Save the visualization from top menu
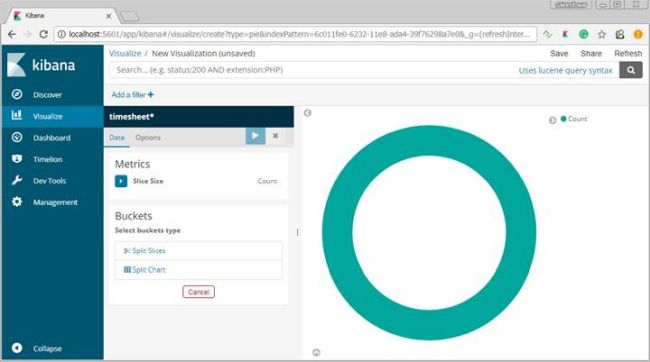Image resolution: width=650 pixels, height=362 pixels. click(559, 53)
